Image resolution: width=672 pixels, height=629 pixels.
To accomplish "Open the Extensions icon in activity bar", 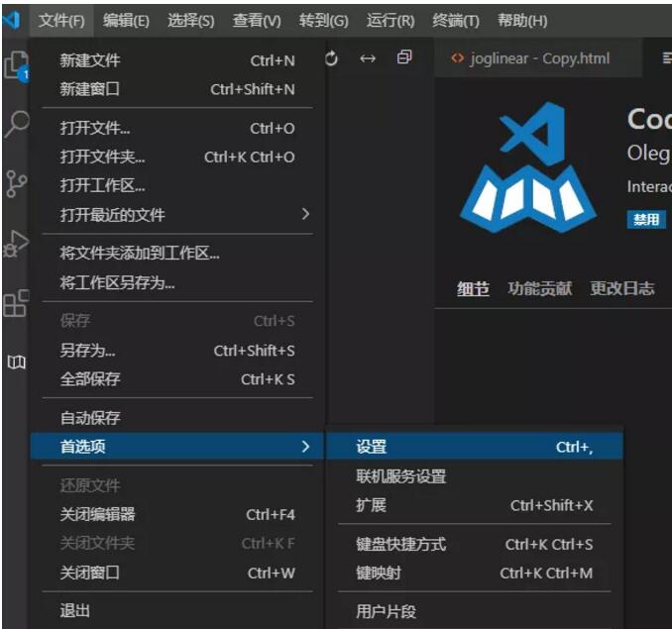I will [16, 303].
